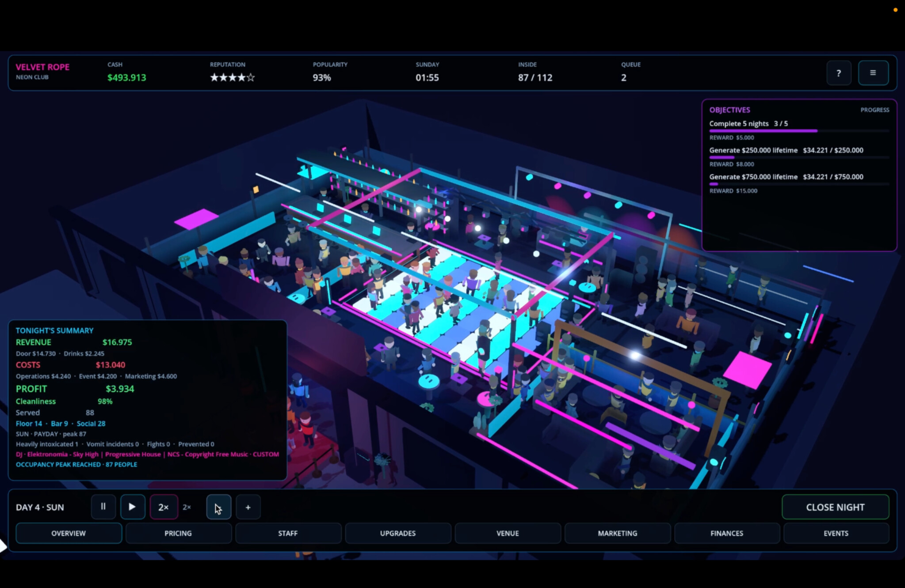The image size is (905, 588).
Task: Click the Tonight's Summary heading
Action: click(54, 330)
